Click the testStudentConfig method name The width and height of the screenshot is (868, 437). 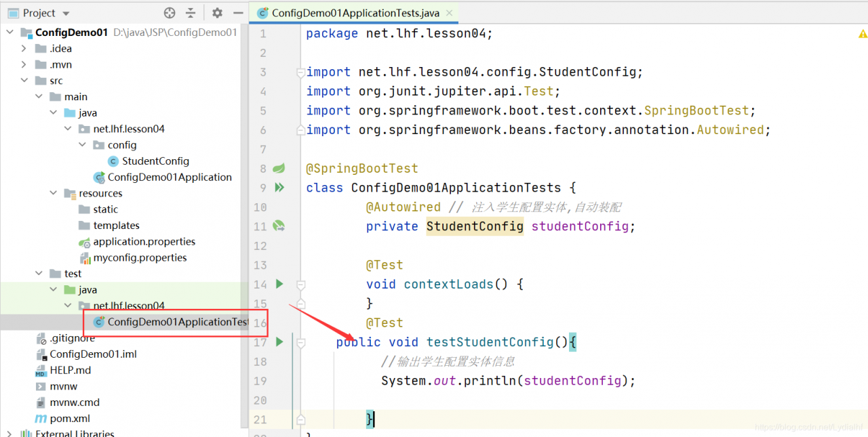pyautogui.click(x=490, y=342)
